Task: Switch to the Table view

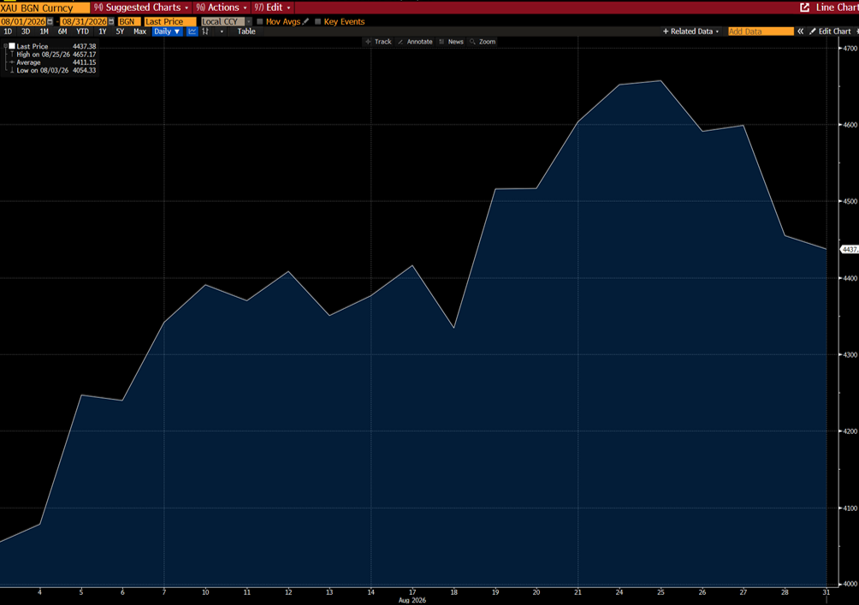Action: (247, 31)
